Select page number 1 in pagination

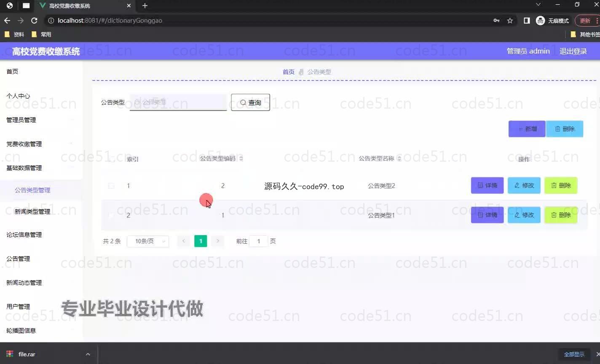(201, 241)
